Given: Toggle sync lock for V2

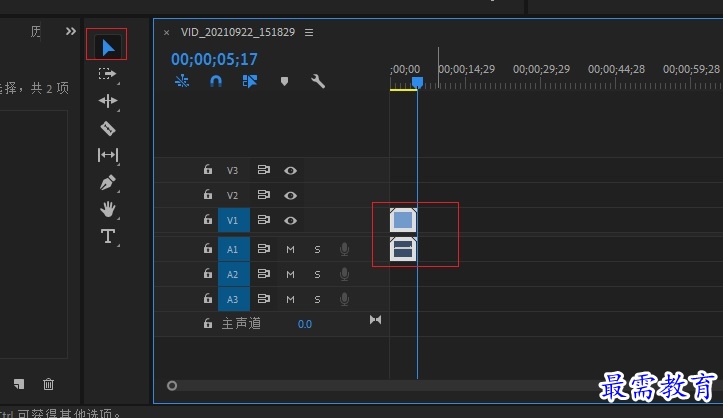Looking at the screenshot, I should tap(263, 195).
